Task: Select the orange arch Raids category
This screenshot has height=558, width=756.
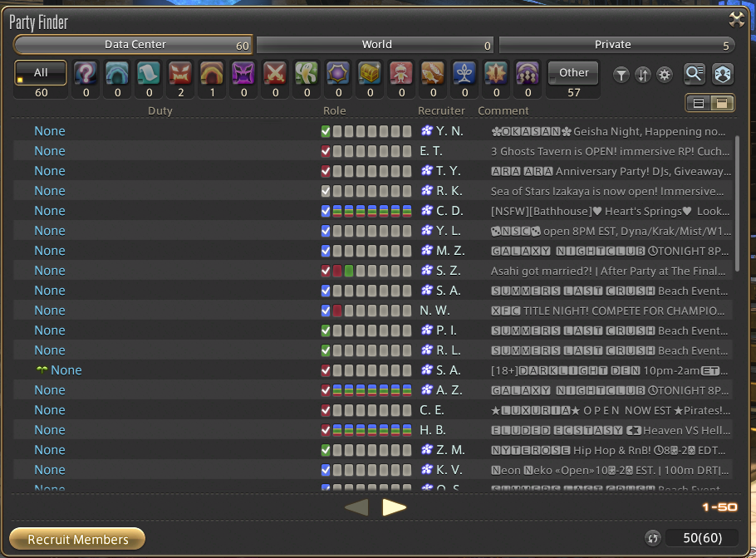Action: click(212, 74)
